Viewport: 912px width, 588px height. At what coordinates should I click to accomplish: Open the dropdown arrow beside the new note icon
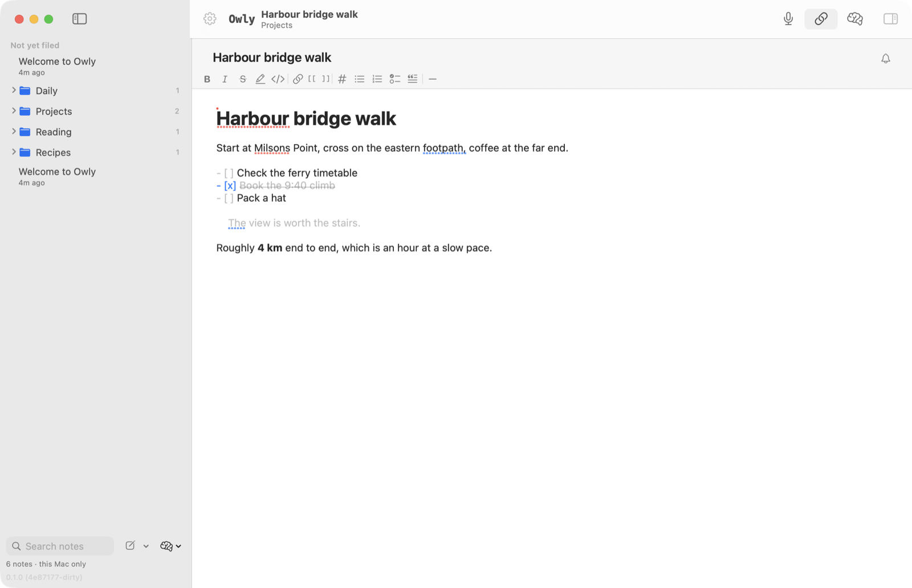(146, 546)
